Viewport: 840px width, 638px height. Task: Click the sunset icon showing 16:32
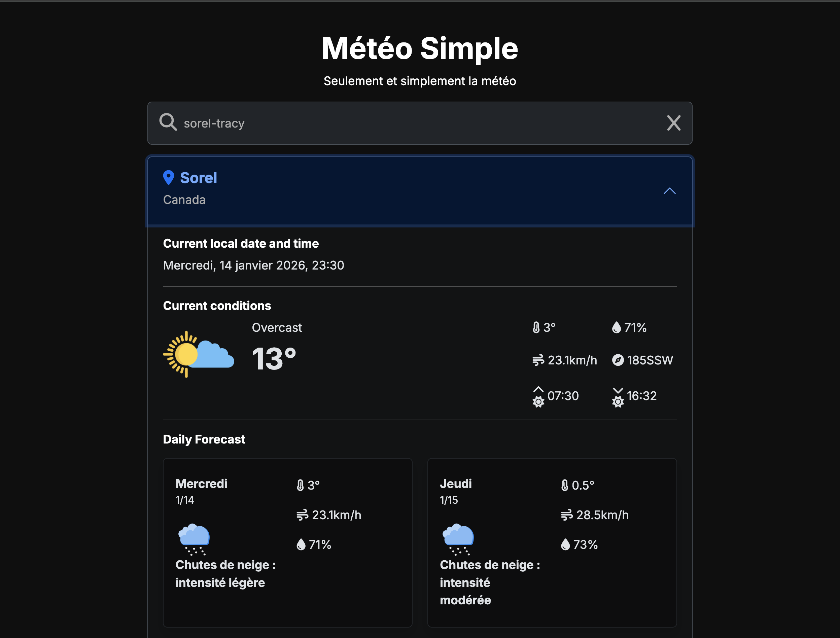click(x=618, y=396)
